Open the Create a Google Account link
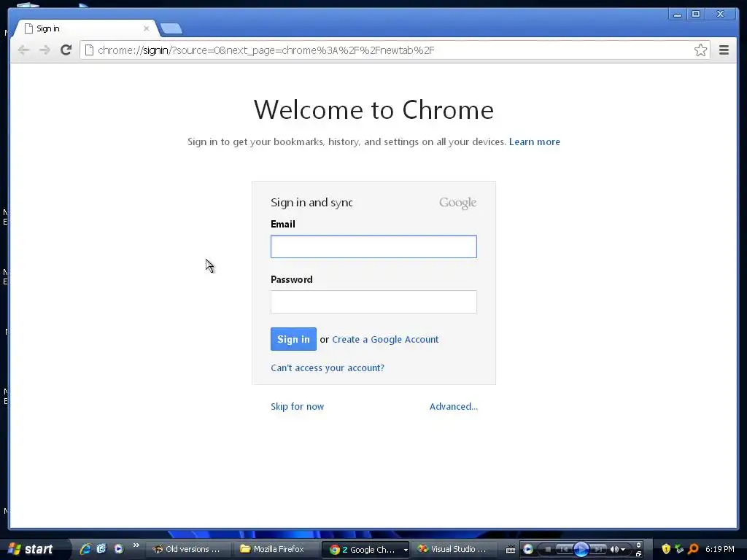The width and height of the screenshot is (747, 560). click(385, 340)
